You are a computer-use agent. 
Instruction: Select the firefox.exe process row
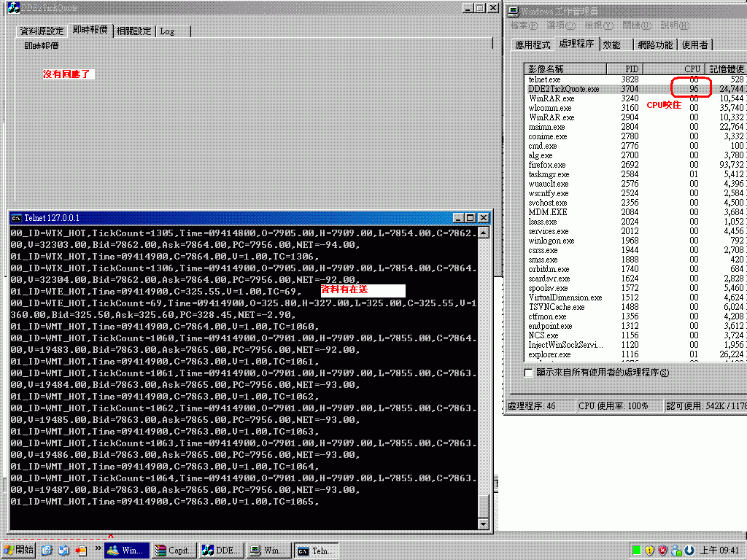point(636,165)
